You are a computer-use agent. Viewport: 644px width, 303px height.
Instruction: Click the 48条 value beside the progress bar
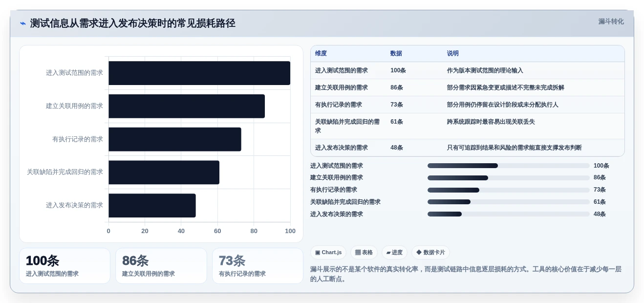[600, 214]
